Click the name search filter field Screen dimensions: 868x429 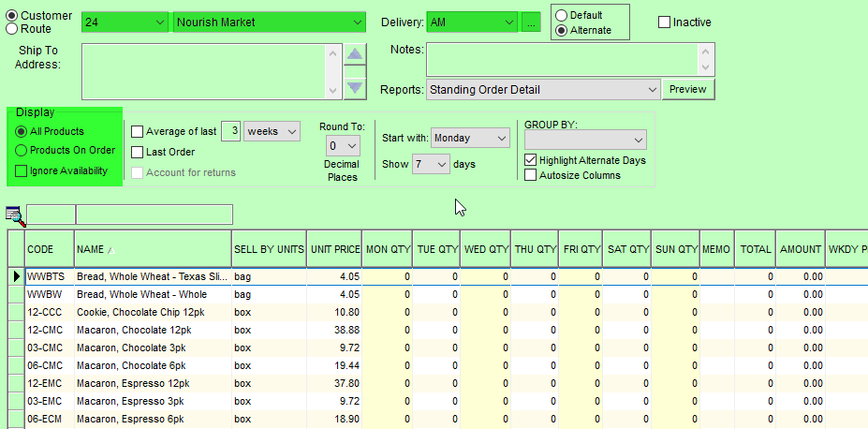(154, 214)
